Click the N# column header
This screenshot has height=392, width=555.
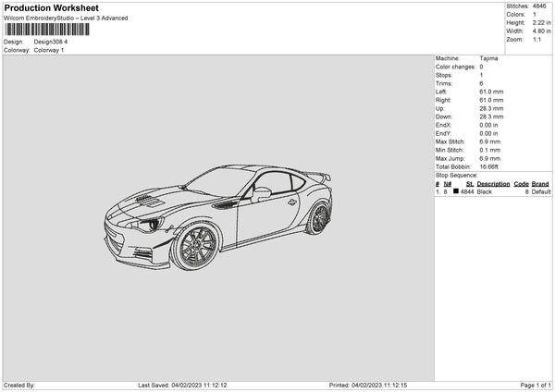pos(448,183)
